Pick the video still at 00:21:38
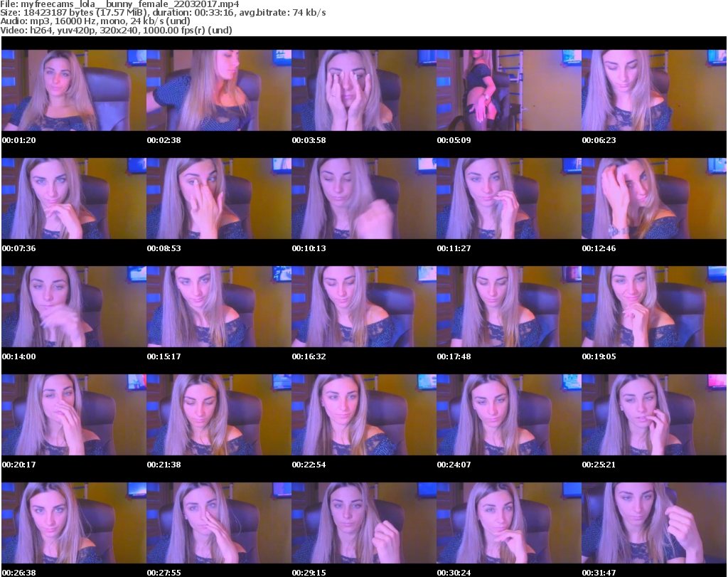The height and width of the screenshot is (577, 728). (219, 414)
